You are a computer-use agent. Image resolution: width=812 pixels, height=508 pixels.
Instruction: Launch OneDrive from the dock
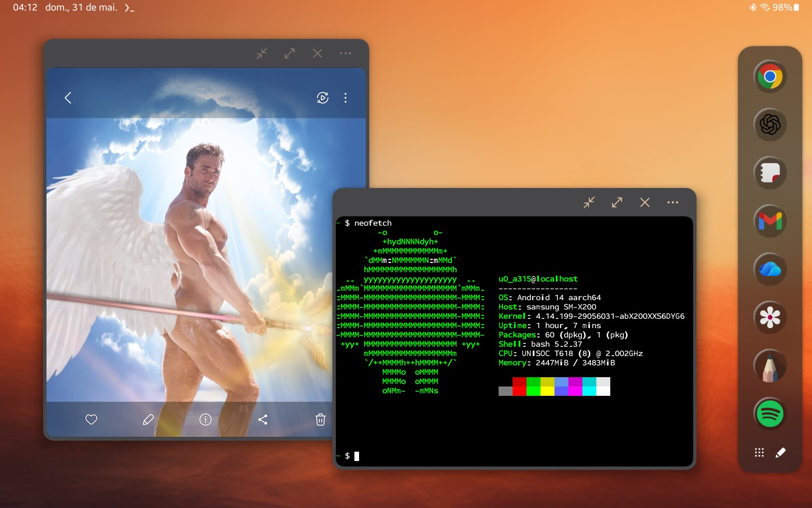click(770, 269)
